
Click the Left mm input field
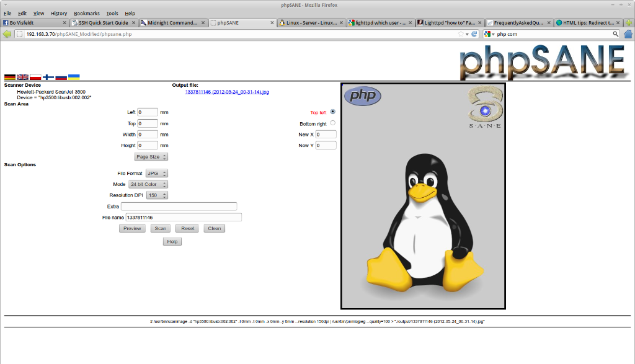click(x=148, y=112)
